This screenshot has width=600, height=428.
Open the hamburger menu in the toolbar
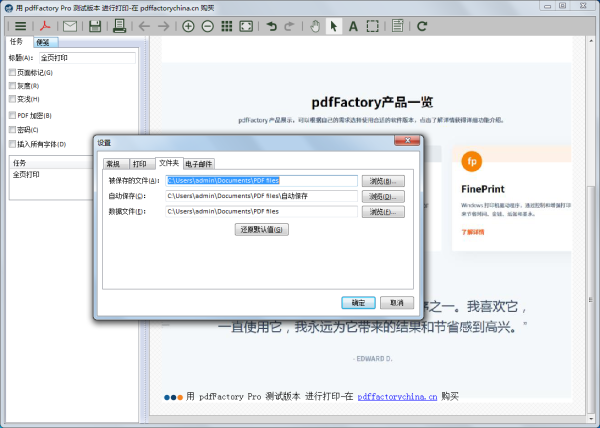(x=20, y=25)
